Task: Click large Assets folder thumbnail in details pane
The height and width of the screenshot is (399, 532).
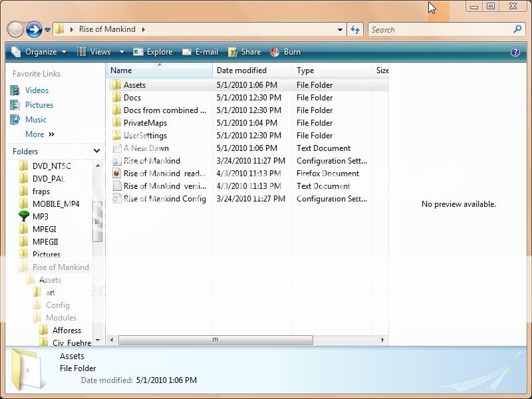Action: point(27,370)
